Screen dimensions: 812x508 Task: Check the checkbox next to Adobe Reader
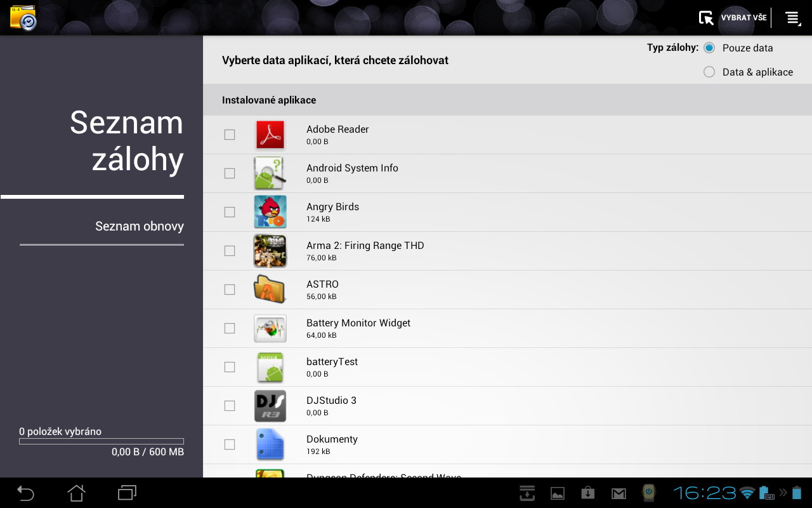pos(229,134)
